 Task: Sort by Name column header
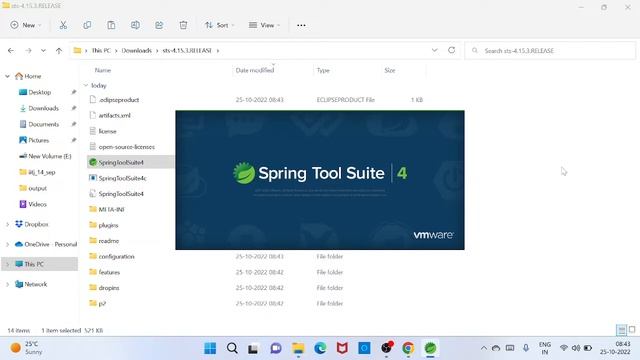point(103,71)
